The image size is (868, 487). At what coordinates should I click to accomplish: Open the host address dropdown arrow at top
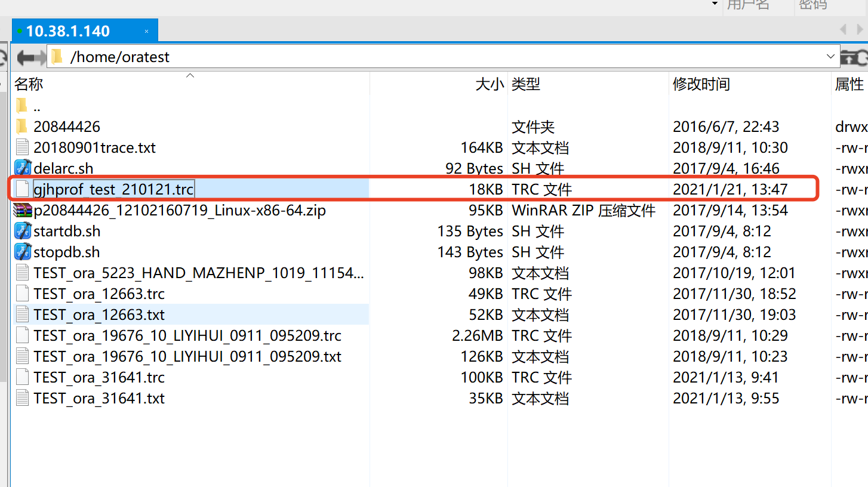(715, 4)
